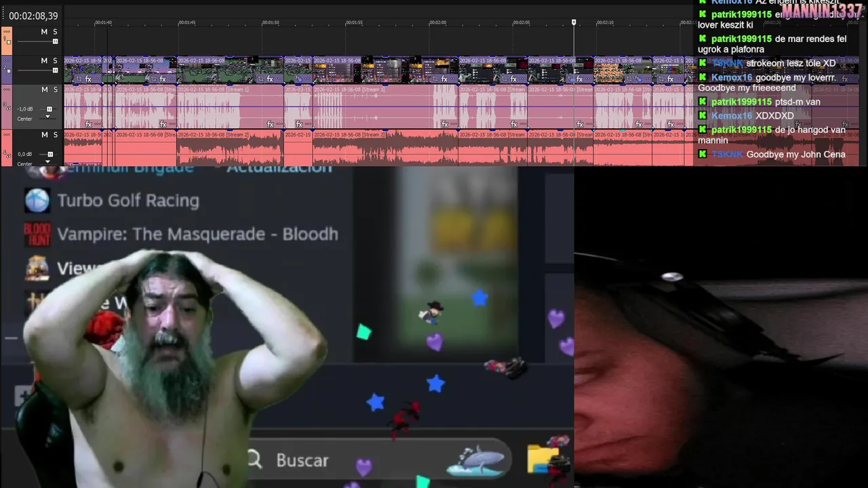The image size is (868, 488).
Task: Open fx on video event ending before 00:01:45
Action: tap(163, 79)
